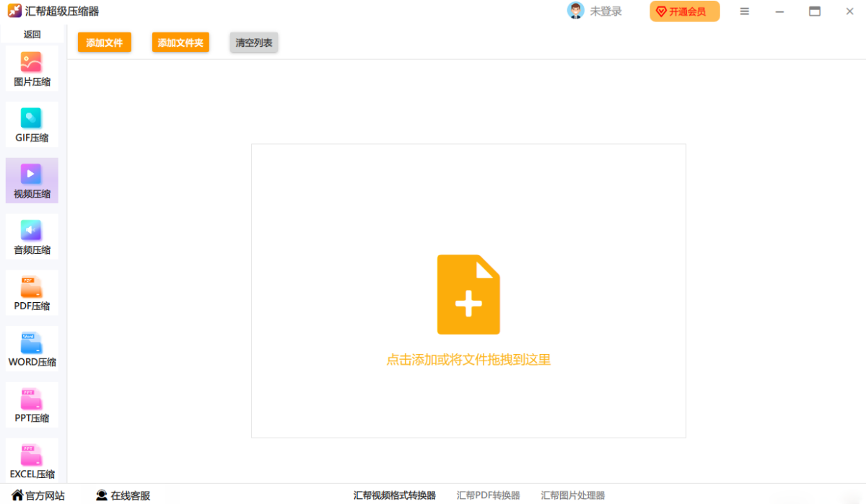The width and height of the screenshot is (866, 504).
Task: Click the user avatar icon
Action: click(x=575, y=11)
